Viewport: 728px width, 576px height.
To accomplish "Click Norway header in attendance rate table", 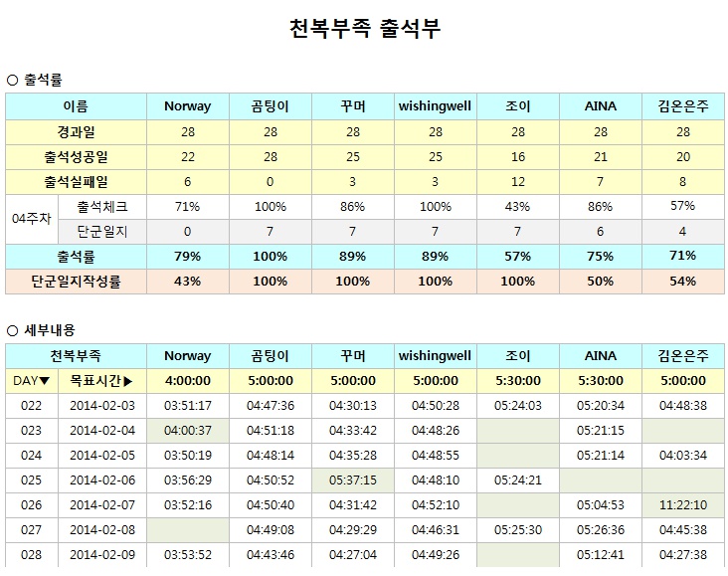I will tap(188, 106).
